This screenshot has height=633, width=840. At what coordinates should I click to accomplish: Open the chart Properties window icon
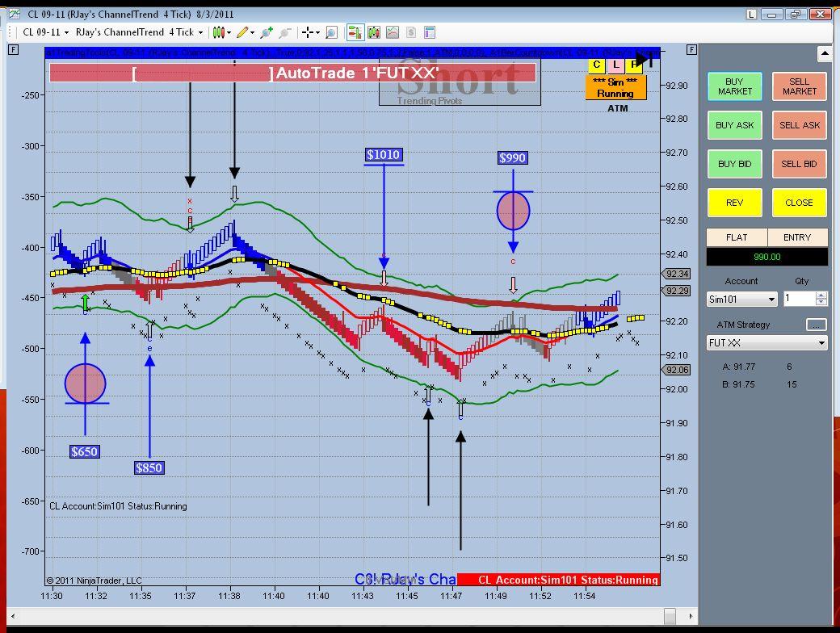tap(429, 32)
